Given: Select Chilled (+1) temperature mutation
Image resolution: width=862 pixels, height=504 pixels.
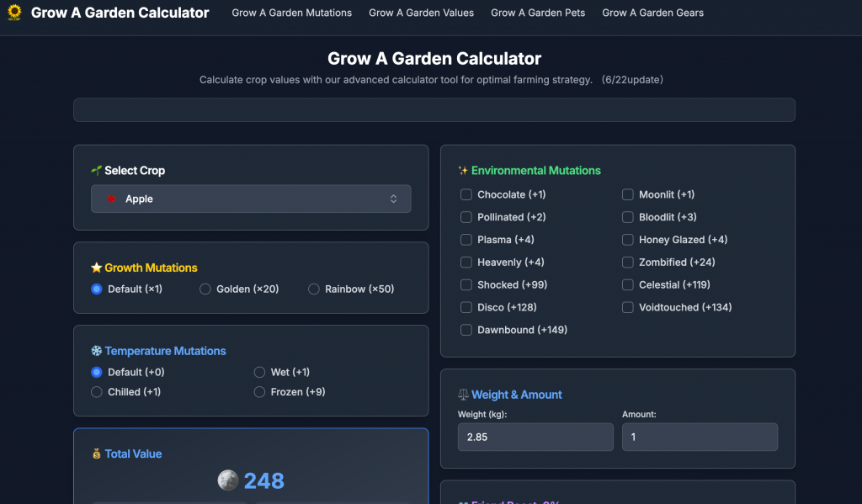Looking at the screenshot, I should click(x=97, y=392).
